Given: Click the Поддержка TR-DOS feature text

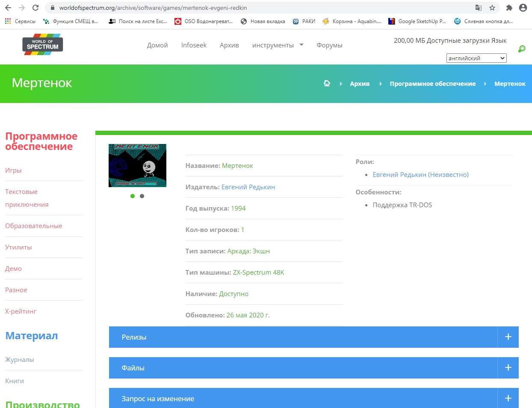Looking at the screenshot, I should 402,205.
